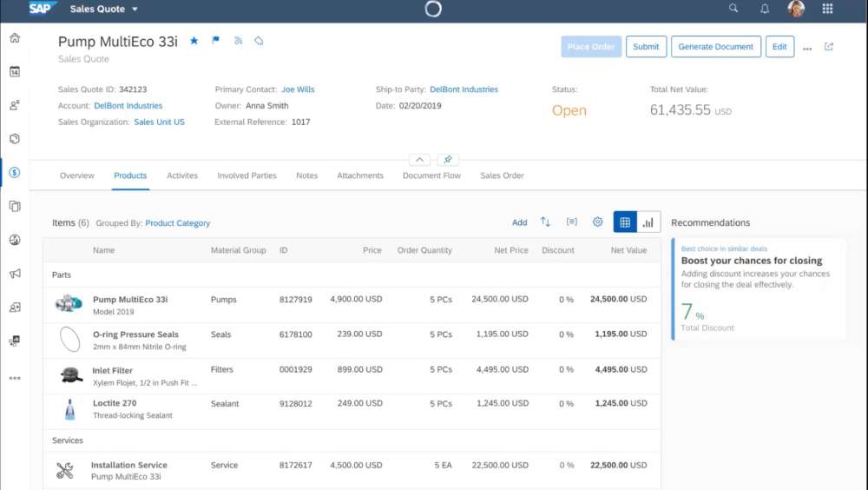Toggle the flag icon beside the title
This screenshot has width=868, height=490.
(216, 40)
